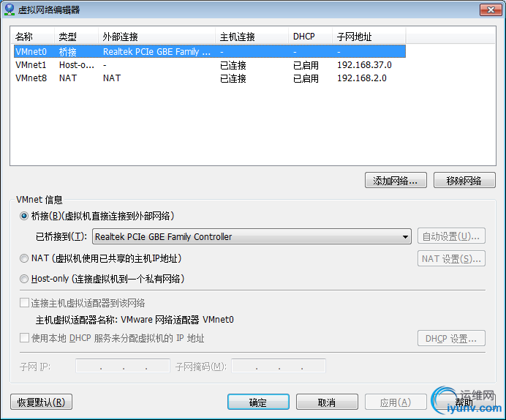506x420 pixels.
Task: Toggle 连接主机虚拟适配器到该网络 checkbox
Action: [25, 303]
